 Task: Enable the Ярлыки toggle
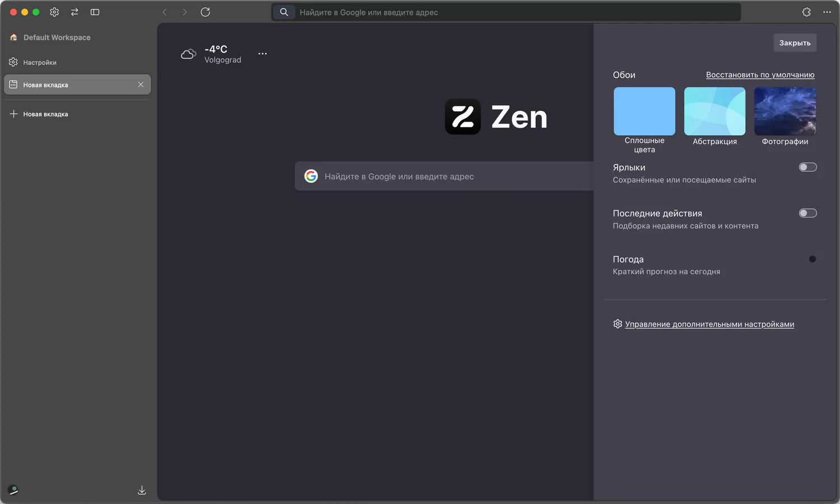point(808,167)
